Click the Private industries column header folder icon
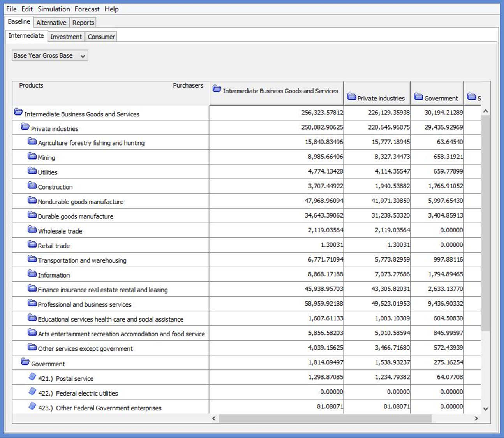The width and height of the screenshot is (504, 438). point(352,96)
